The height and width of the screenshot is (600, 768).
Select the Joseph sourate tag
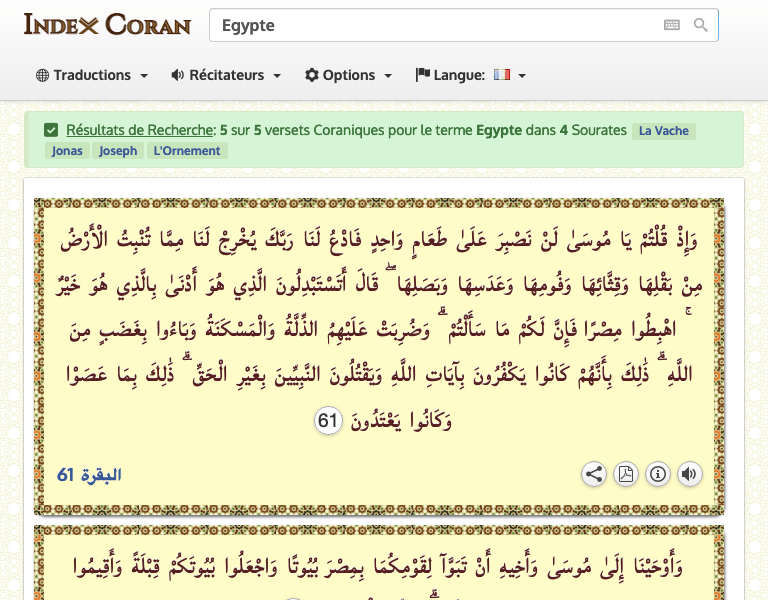point(118,151)
